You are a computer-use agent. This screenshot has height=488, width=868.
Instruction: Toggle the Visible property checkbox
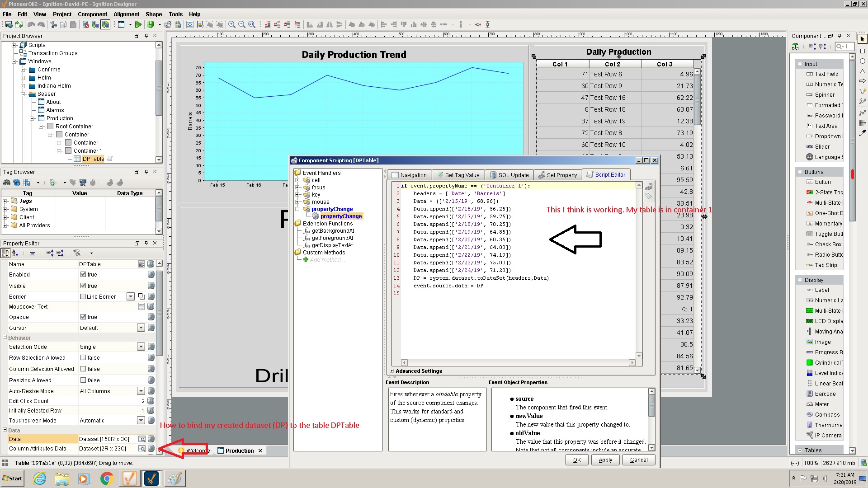coord(83,286)
